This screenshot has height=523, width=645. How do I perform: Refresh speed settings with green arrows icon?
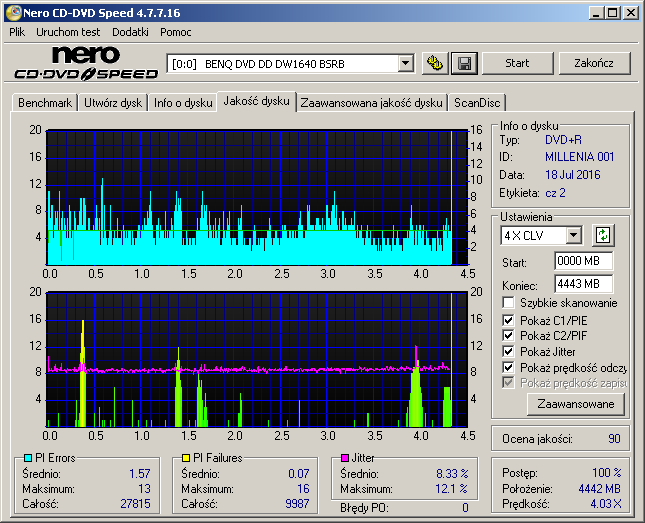tap(603, 235)
